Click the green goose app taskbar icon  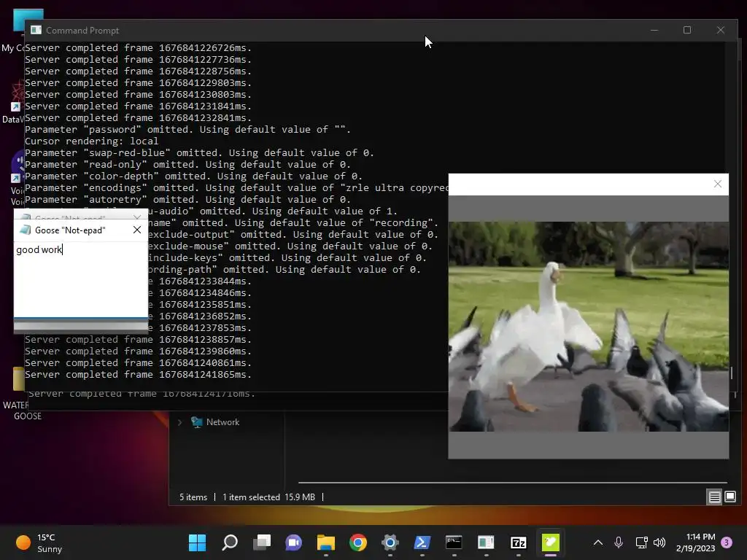tap(550, 542)
